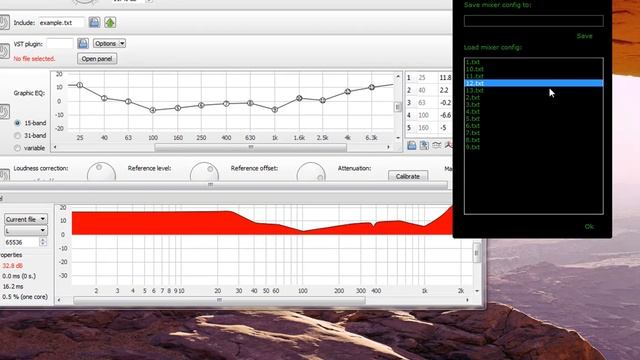Click the Graphic EQ graph left scroll arrow

point(55,147)
